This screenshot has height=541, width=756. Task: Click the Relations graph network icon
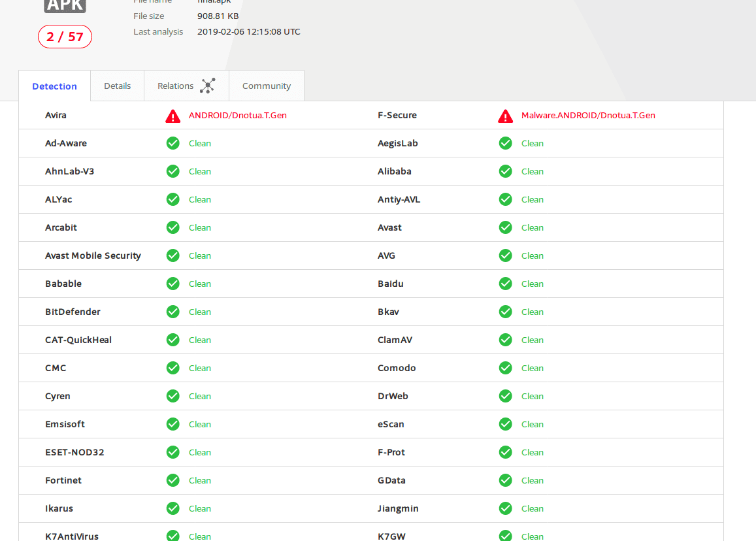[x=208, y=86]
